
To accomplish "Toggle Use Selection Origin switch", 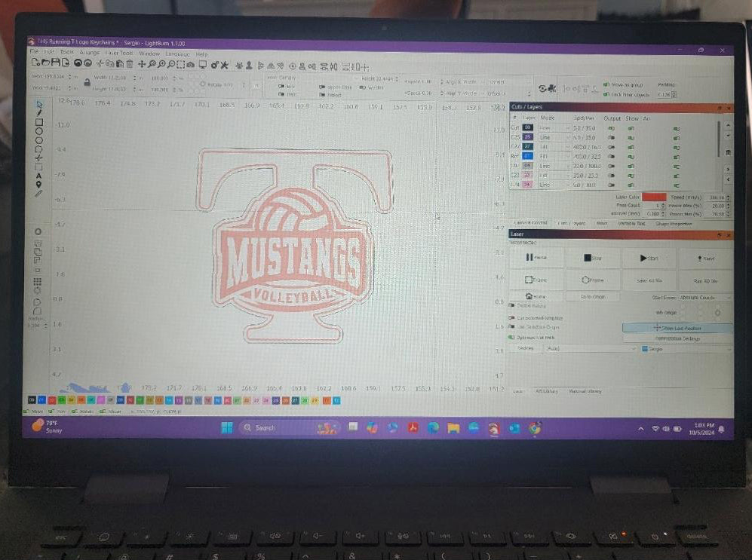I will tap(512, 326).
